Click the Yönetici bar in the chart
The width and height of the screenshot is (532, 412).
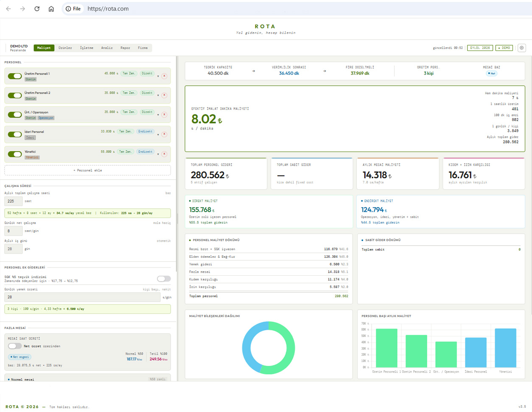505,348
